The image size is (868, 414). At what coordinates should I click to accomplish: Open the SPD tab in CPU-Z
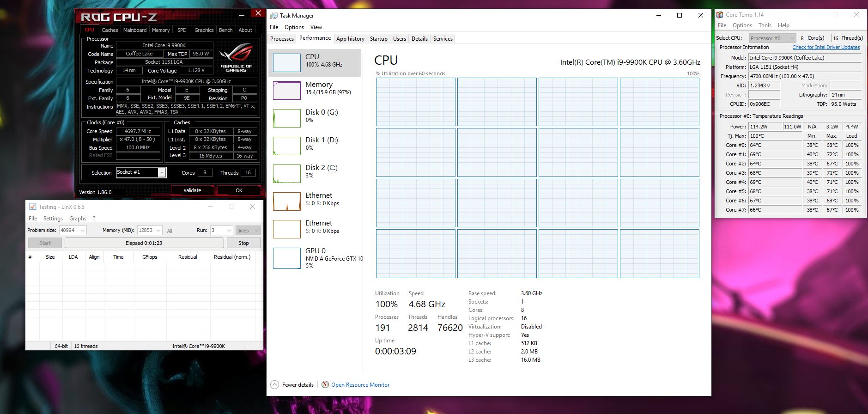182,30
